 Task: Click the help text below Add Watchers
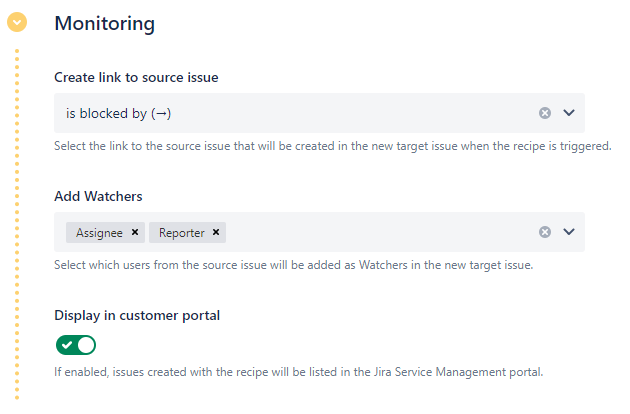click(294, 265)
